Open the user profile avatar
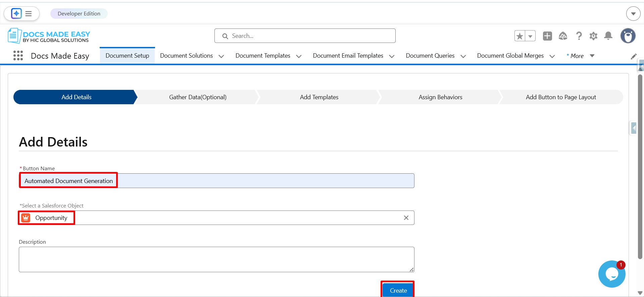Viewport: 644px width, 297px height. [x=628, y=36]
